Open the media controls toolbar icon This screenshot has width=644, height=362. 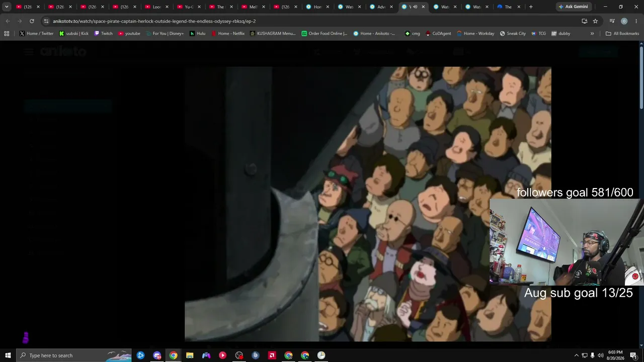pyautogui.click(x=612, y=21)
